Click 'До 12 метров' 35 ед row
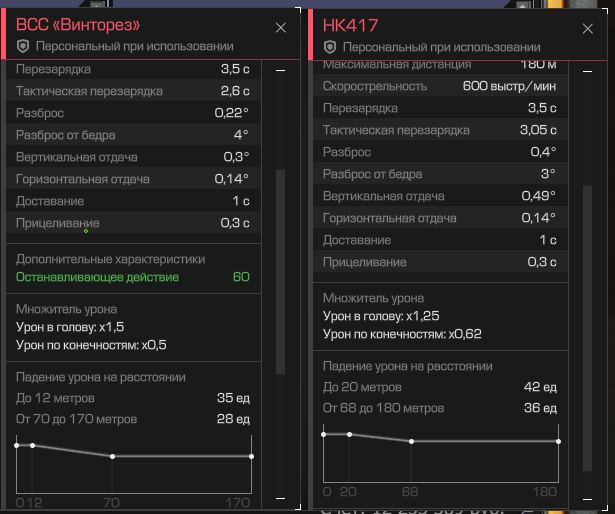 click(133, 398)
